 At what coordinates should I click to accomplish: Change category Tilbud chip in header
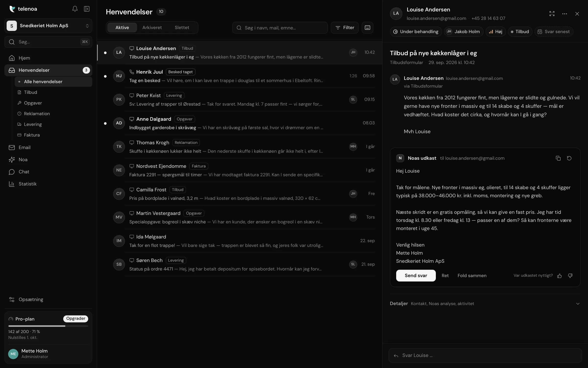pos(520,32)
